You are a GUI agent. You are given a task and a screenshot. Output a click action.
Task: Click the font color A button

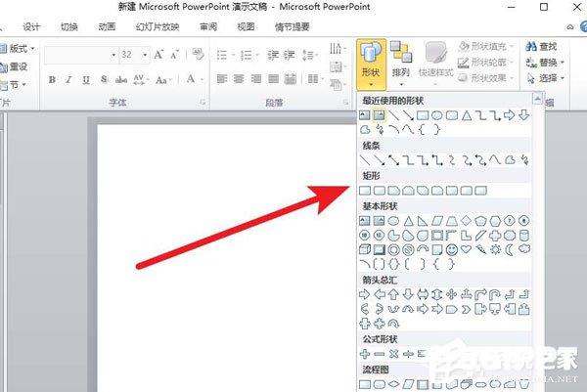coord(191,79)
